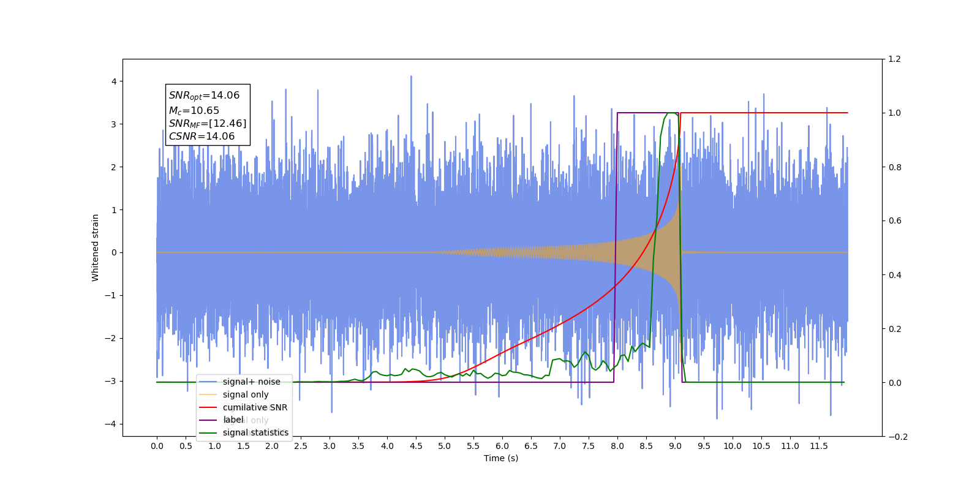Click the −4 tick on left strain axis
The image size is (980, 490).
coord(111,424)
